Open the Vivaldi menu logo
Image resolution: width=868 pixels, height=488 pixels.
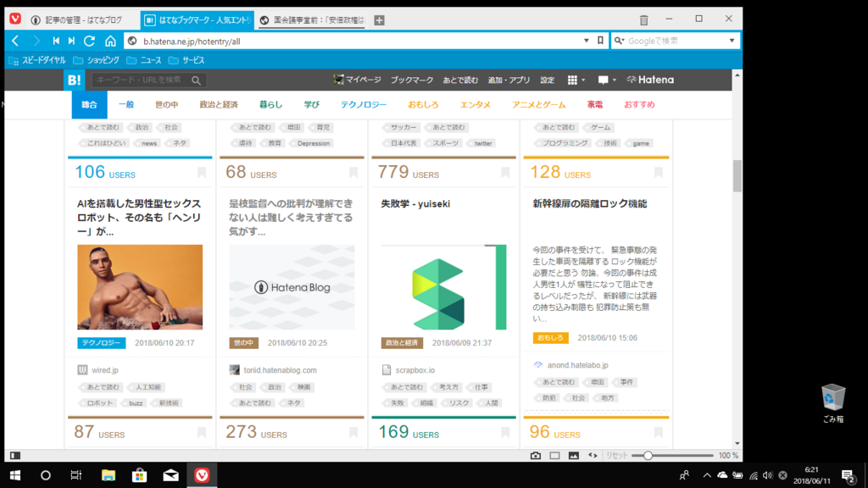(x=15, y=19)
